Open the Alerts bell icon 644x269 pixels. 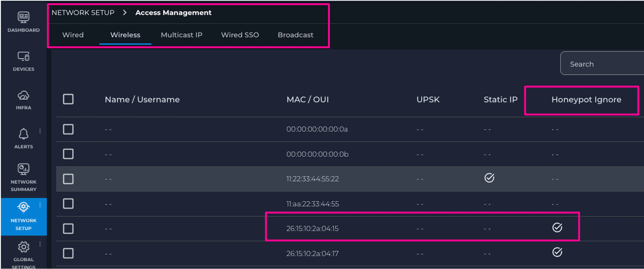24,134
